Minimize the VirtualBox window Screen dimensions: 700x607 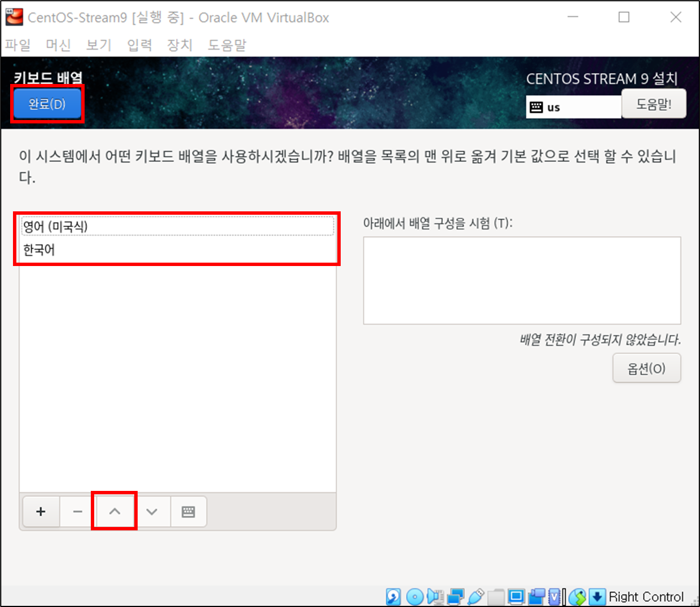pyautogui.click(x=573, y=17)
